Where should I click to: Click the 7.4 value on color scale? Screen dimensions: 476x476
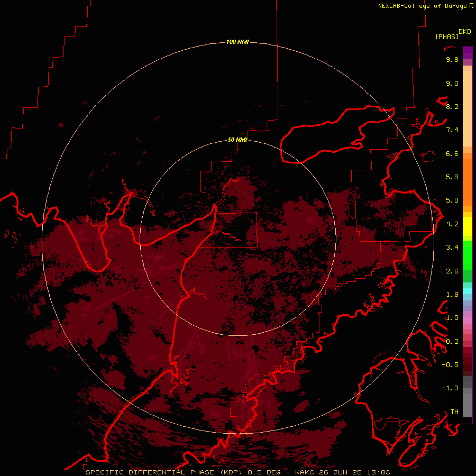452,130
